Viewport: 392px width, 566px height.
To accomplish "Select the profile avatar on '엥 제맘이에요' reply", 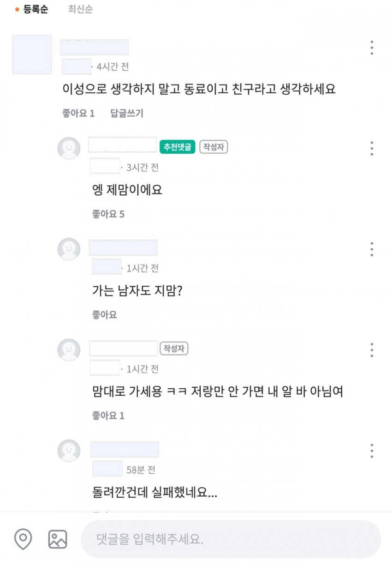I will click(x=69, y=148).
